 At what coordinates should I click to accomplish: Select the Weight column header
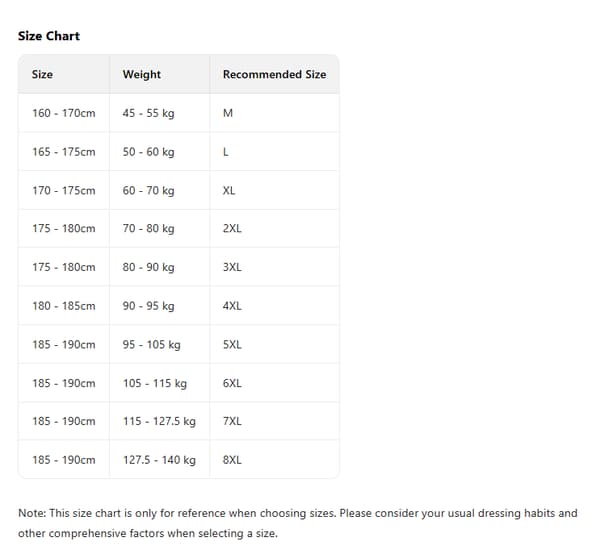160,74
